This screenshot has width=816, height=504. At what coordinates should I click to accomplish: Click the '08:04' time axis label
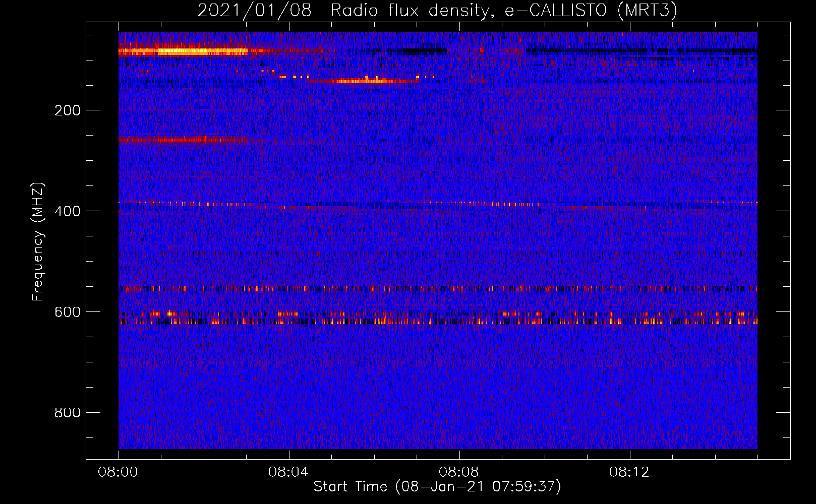tap(288, 472)
